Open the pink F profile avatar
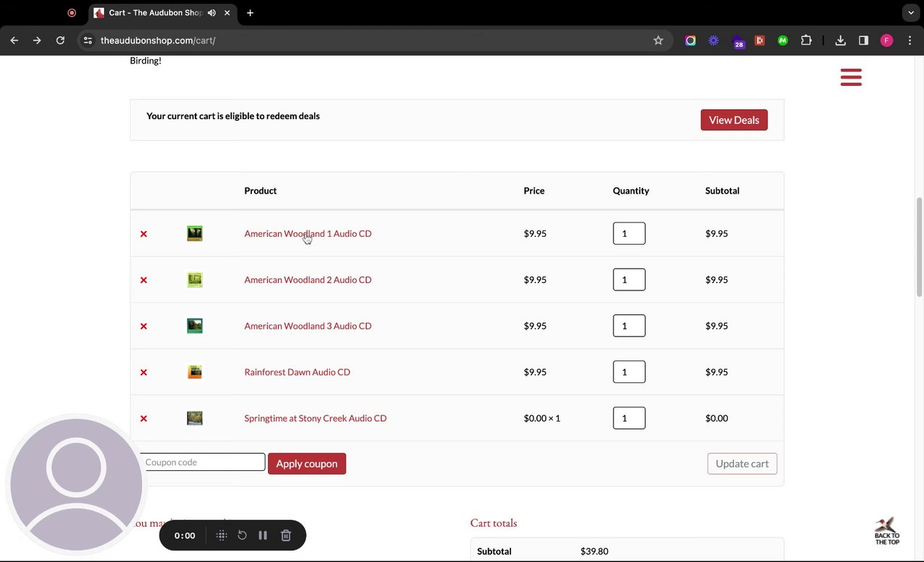 (x=886, y=40)
